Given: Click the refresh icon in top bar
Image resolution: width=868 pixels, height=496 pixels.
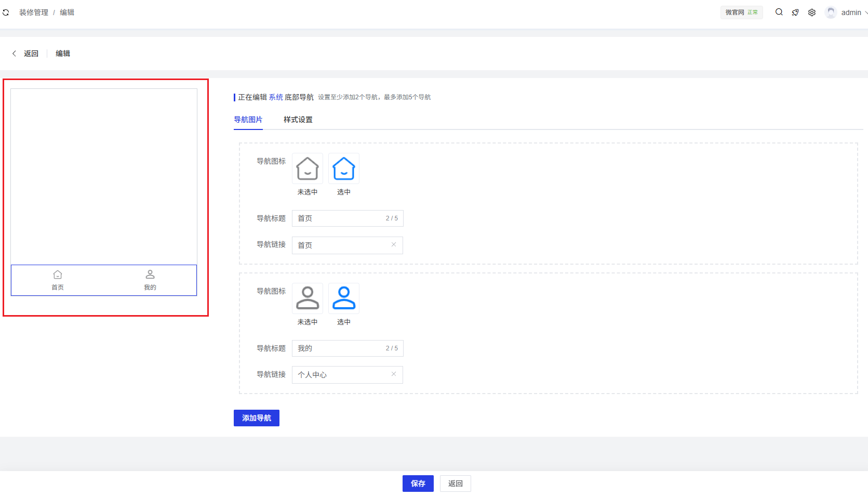Looking at the screenshot, I should click(x=6, y=12).
